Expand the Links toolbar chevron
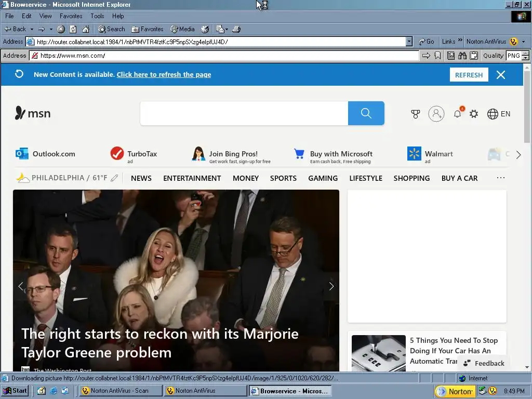This screenshot has height=399, width=532. [x=460, y=41]
